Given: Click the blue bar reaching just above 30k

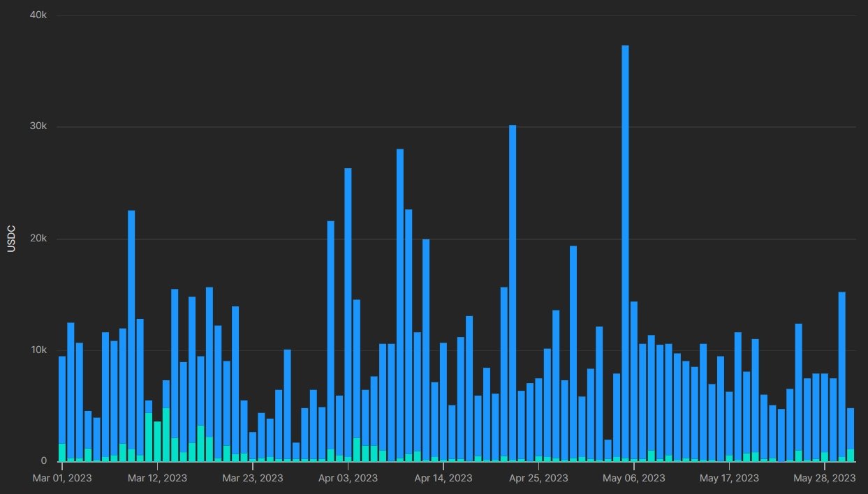Looking at the screenshot, I should [x=513, y=293].
